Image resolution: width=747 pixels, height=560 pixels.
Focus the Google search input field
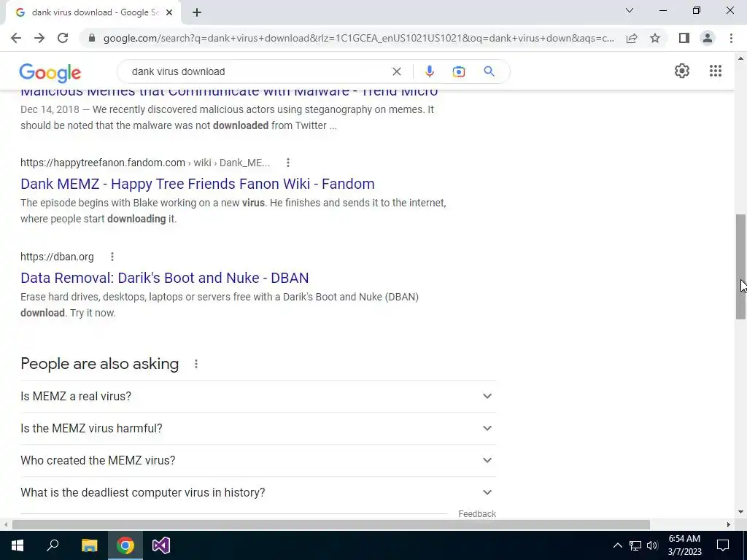(x=258, y=71)
